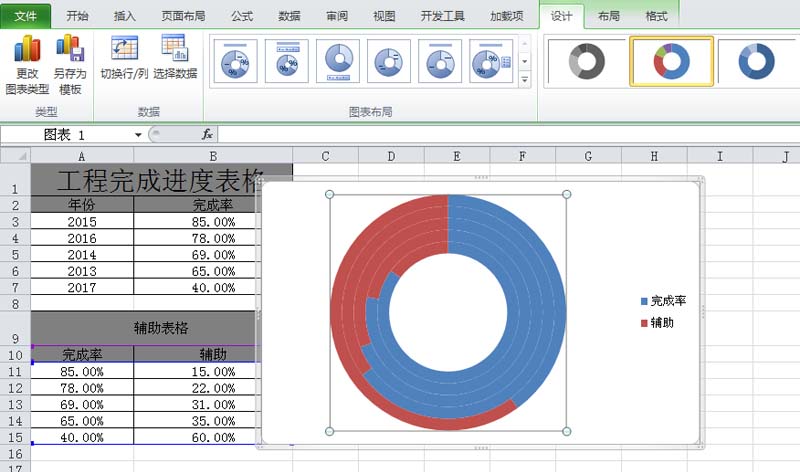Click the 完成率 legend entry
The width and height of the screenshot is (800, 472).
pyautogui.click(x=664, y=301)
